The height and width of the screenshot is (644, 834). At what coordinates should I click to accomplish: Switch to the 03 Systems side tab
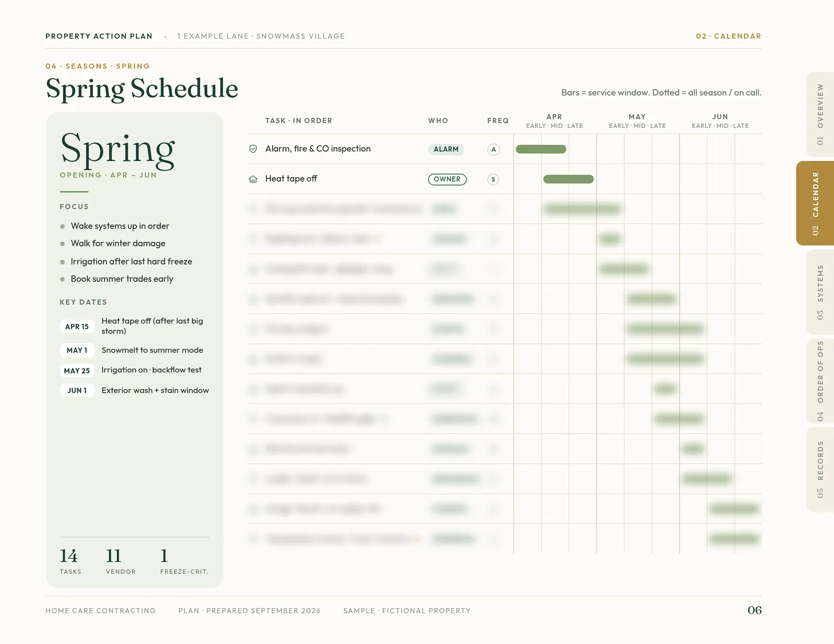[x=820, y=292]
